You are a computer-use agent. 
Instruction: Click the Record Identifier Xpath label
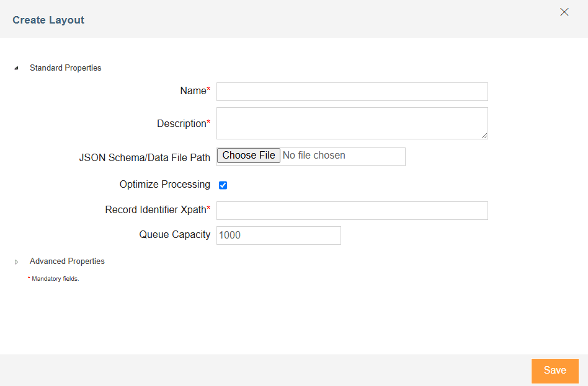[155, 210]
